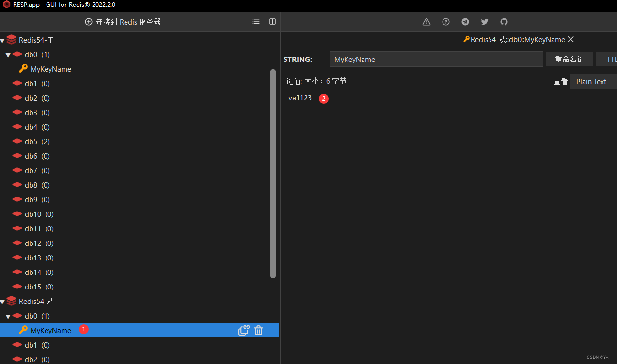This screenshot has height=364, width=617.
Task: Open the Telegram channel icon
Action: click(x=465, y=22)
